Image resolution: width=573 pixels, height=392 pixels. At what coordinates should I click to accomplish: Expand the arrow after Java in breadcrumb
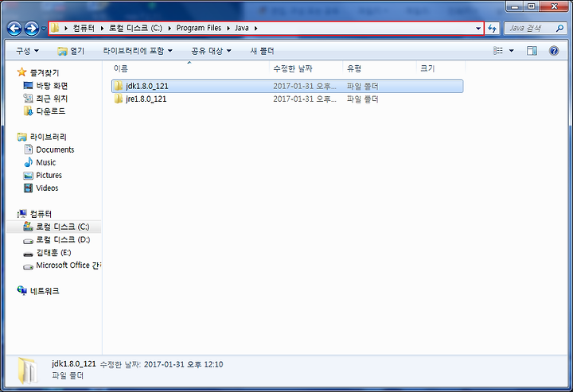click(255, 28)
